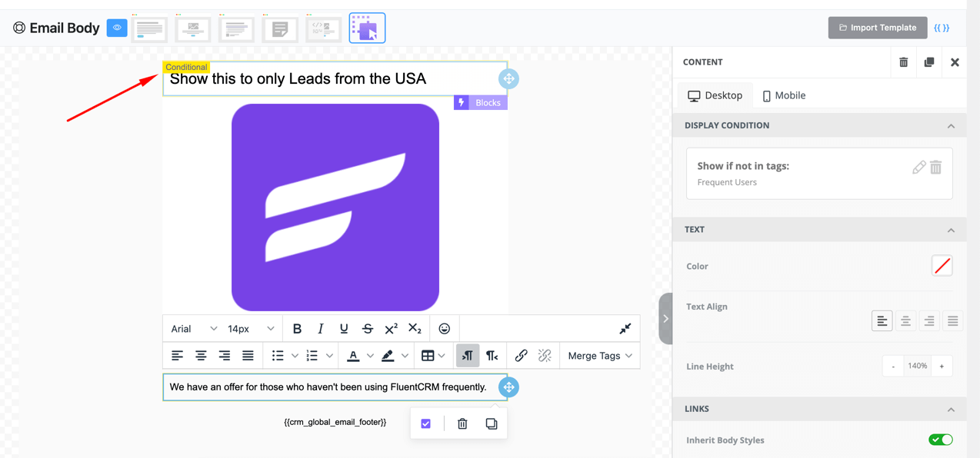Click the Import Template button

pos(877,28)
